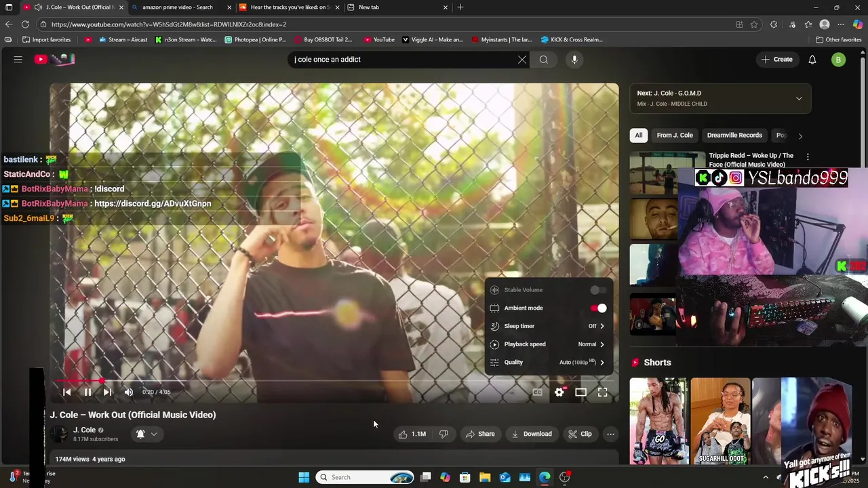Click the Create button
This screenshot has height=488, width=868.
777,60
